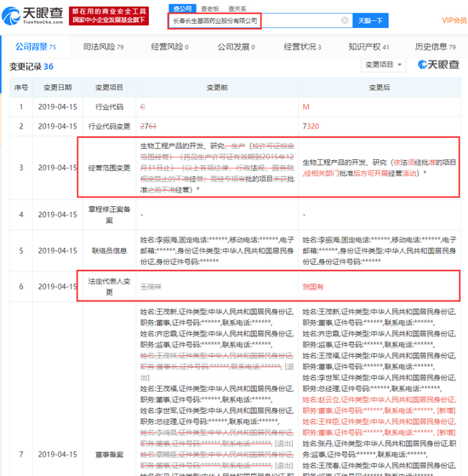
Task: Click the 7320 value in row 2
Action: (311, 126)
